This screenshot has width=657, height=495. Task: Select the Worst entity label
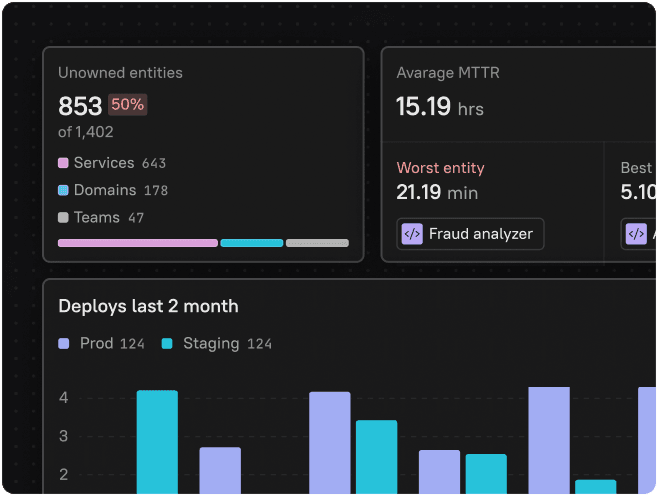point(440,168)
